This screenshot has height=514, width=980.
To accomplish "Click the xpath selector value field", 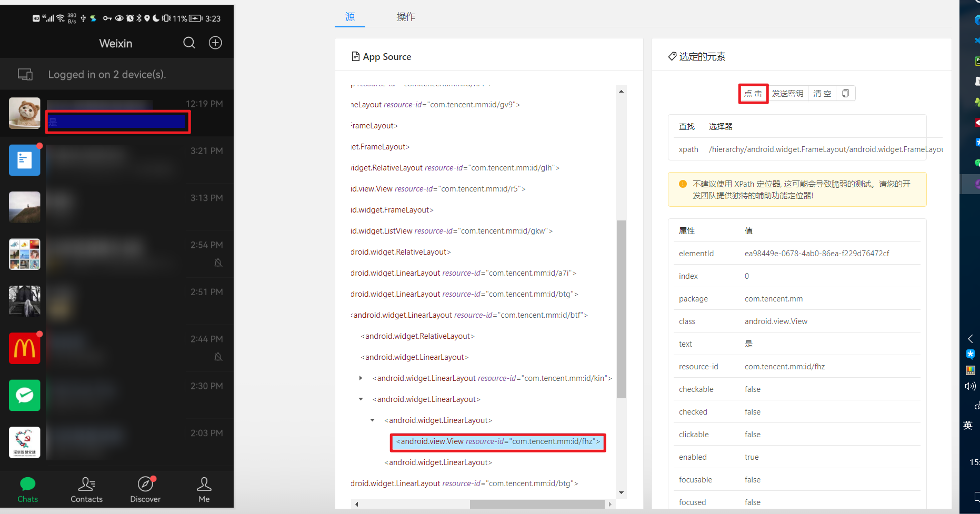I will (825, 149).
